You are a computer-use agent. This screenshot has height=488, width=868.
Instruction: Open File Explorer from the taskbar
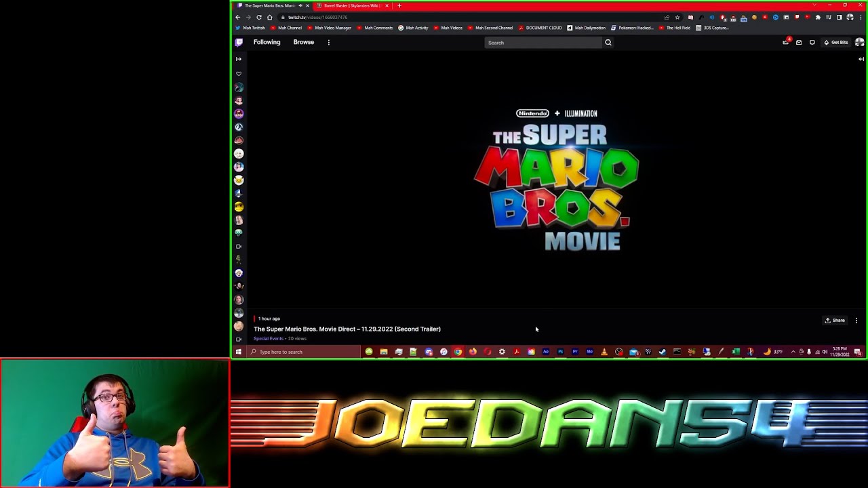pyautogui.click(x=384, y=352)
